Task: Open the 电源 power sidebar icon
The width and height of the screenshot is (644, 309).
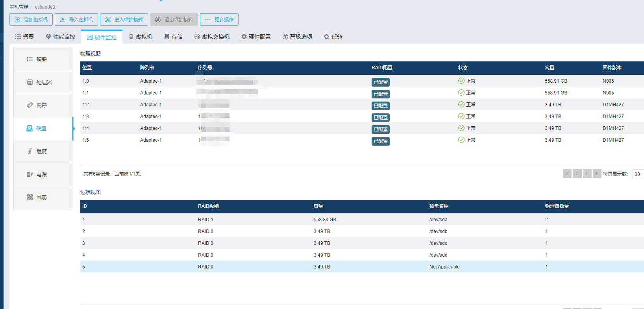Action: (x=30, y=174)
